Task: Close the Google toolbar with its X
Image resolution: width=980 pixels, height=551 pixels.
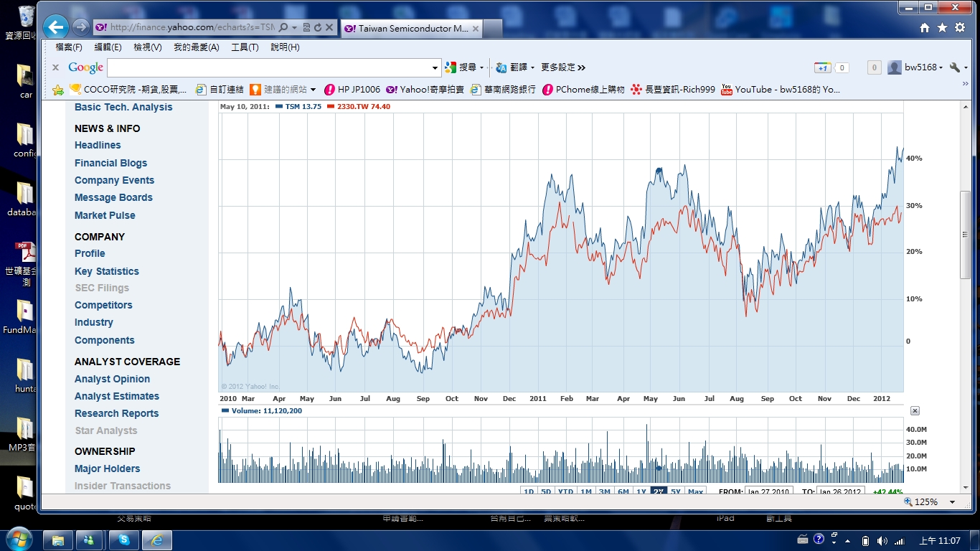Action: (x=55, y=67)
